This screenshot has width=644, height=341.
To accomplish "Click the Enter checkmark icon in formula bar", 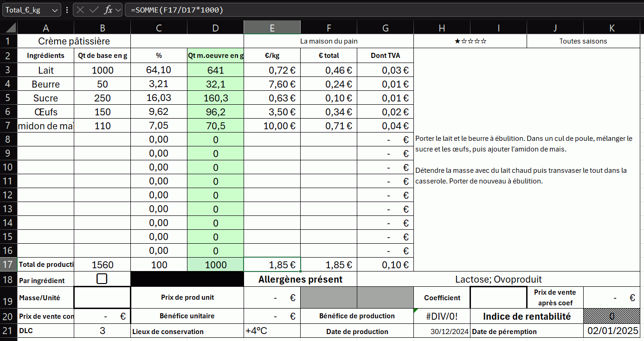I will pos(94,10).
